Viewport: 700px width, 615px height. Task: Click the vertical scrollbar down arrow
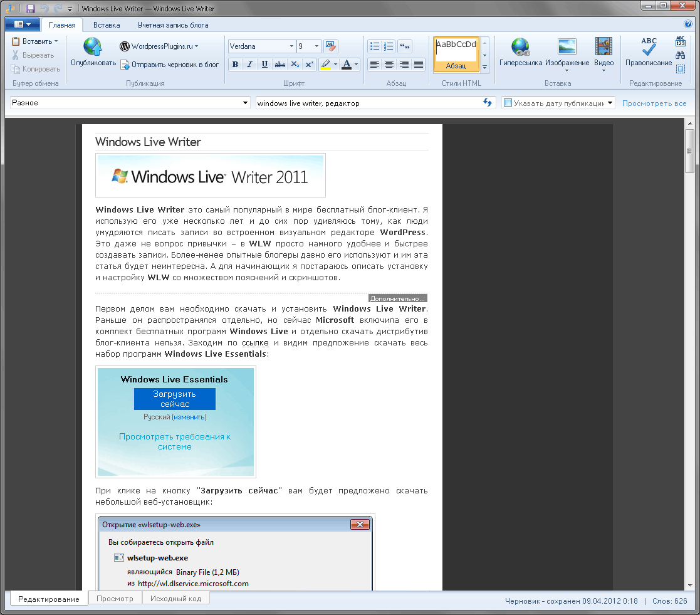tap(690, 585)
